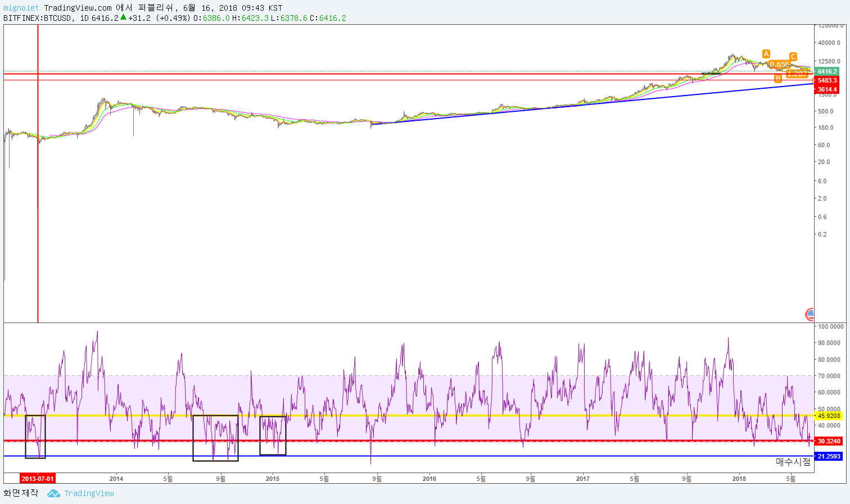The height and width of the screenshot is (504, 850).
Task: Click the red 30.3240 RSI level label
Action: (829, 441)
